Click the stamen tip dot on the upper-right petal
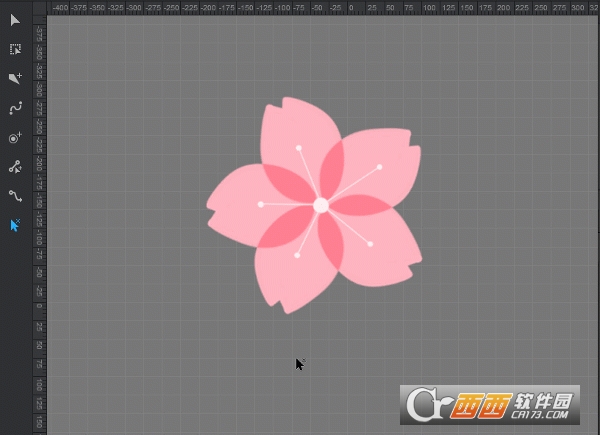Screen dimensions: 600x435 pyautogui.click(x=380, y=166)
